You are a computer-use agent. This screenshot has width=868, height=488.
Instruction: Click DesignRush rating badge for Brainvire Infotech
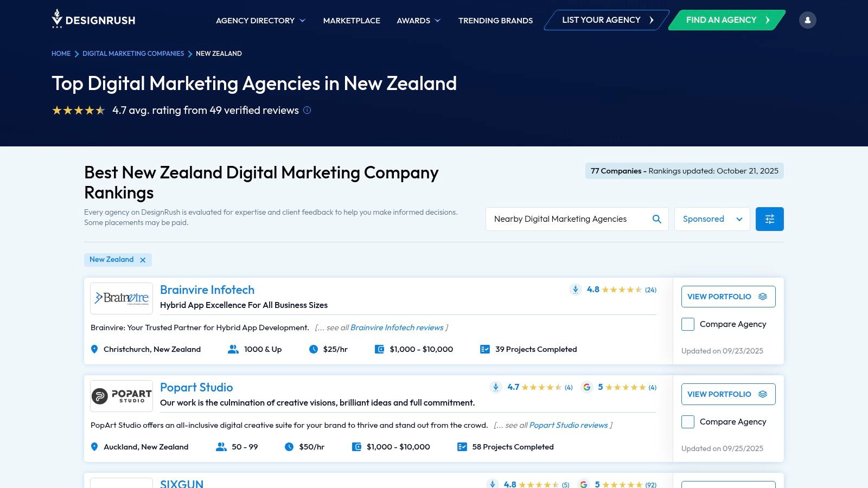576,290
